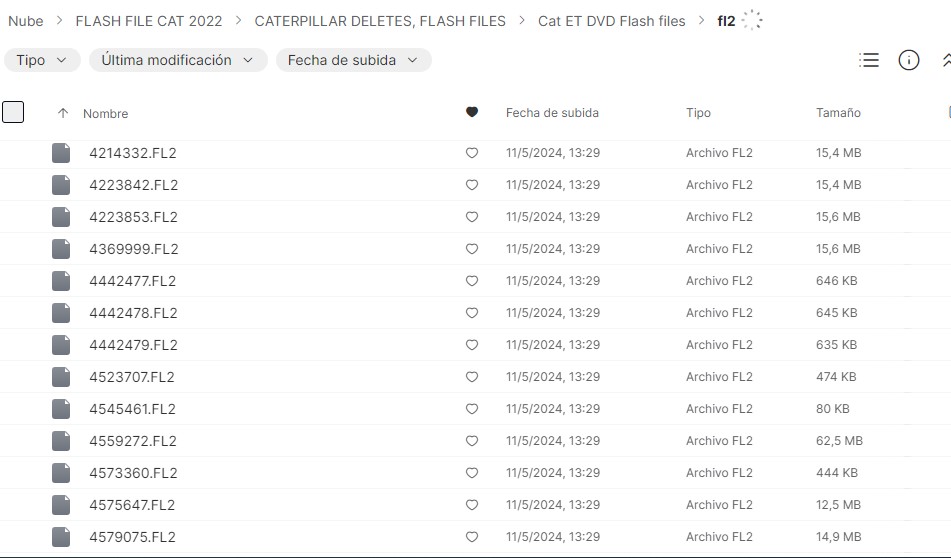This screenshot has width=951, height=558.
Task: Open the Tipo filter dropdown
Action: tap(42, 60)
